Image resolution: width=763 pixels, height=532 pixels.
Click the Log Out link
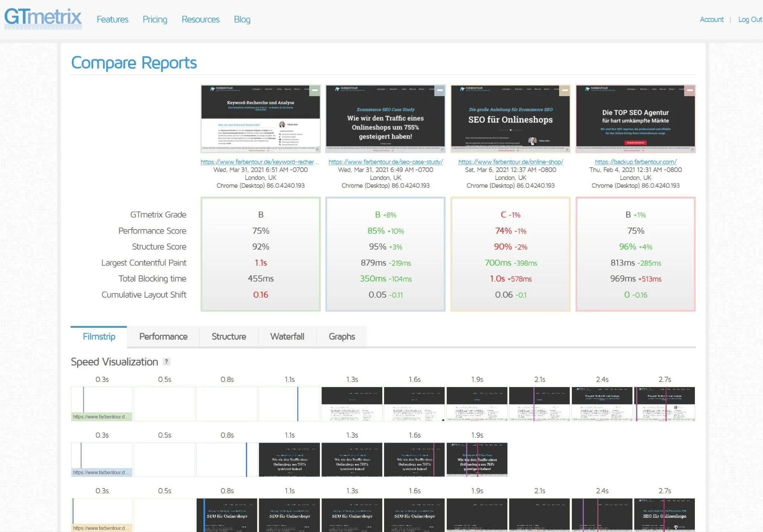(x=750, y=19)
